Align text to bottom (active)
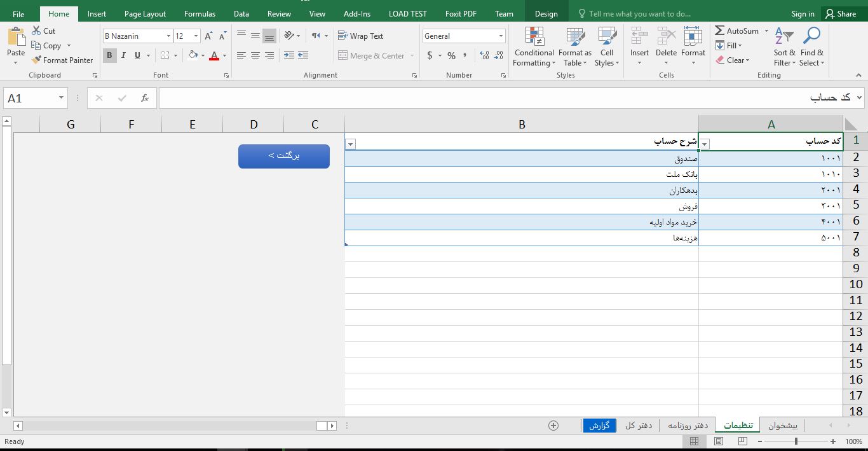 pyautogui.click(x=269, y=36)
